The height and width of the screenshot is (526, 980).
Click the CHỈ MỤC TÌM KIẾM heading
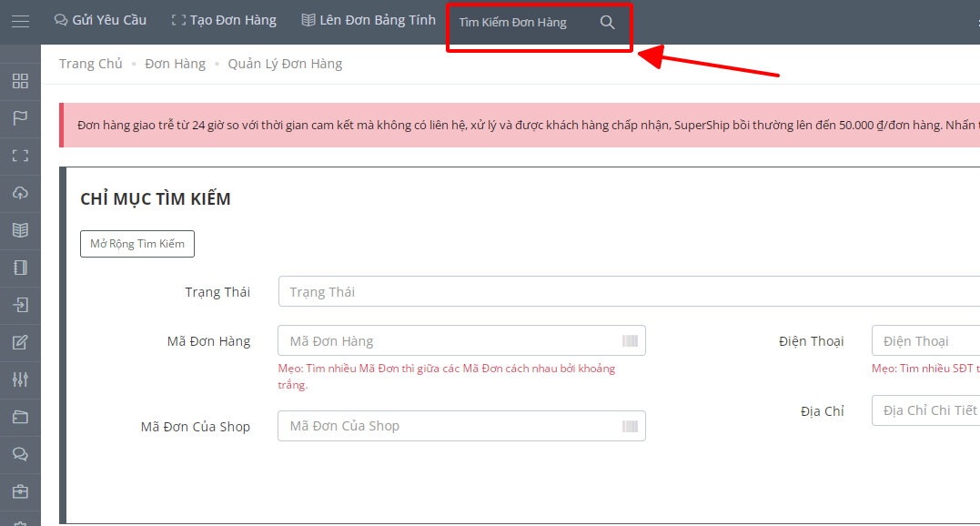(156, 198)
